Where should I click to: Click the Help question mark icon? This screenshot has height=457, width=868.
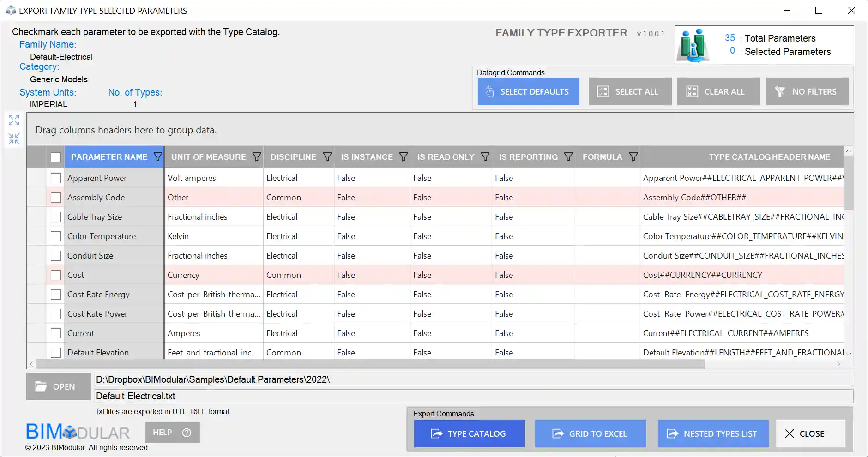click(x=187, y=433)
